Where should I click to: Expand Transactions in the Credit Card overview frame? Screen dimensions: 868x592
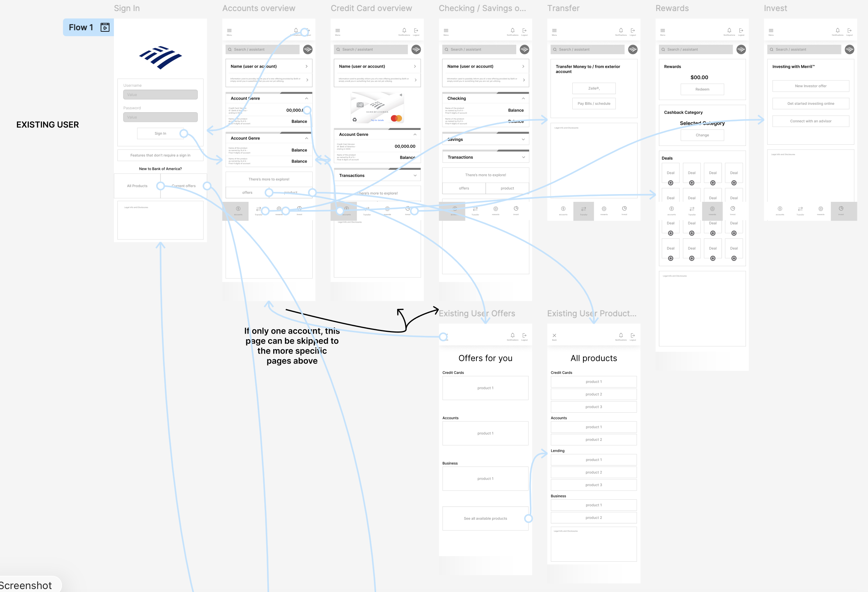tap(415, 175)
